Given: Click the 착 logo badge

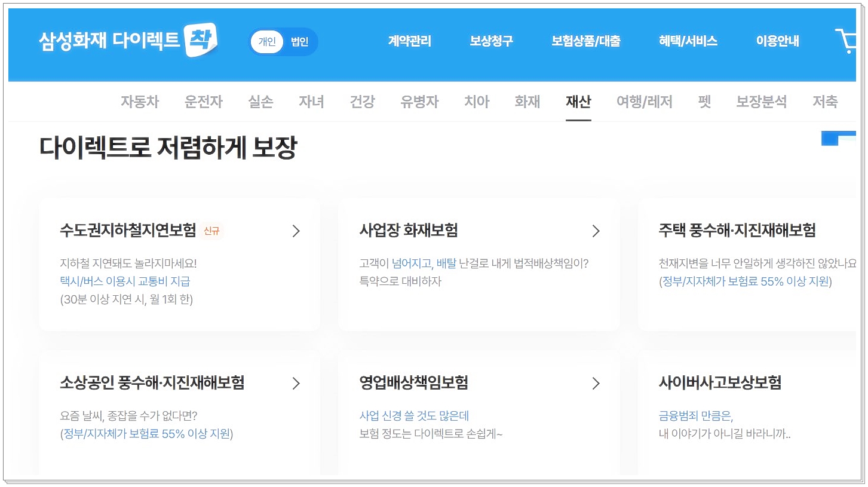Looking at the screenshot, I should tap(201, 41).
